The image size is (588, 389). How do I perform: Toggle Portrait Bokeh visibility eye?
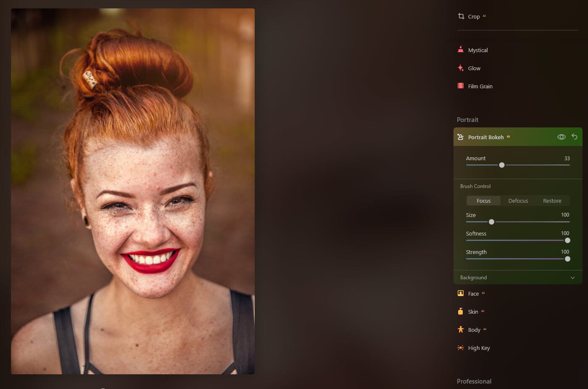coord(561,137)
